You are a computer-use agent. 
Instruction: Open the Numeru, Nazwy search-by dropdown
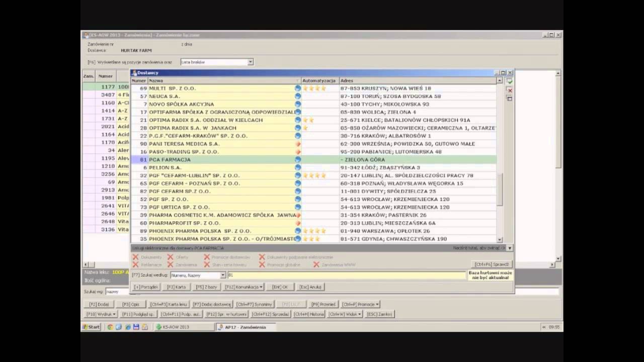coord(223,275)
